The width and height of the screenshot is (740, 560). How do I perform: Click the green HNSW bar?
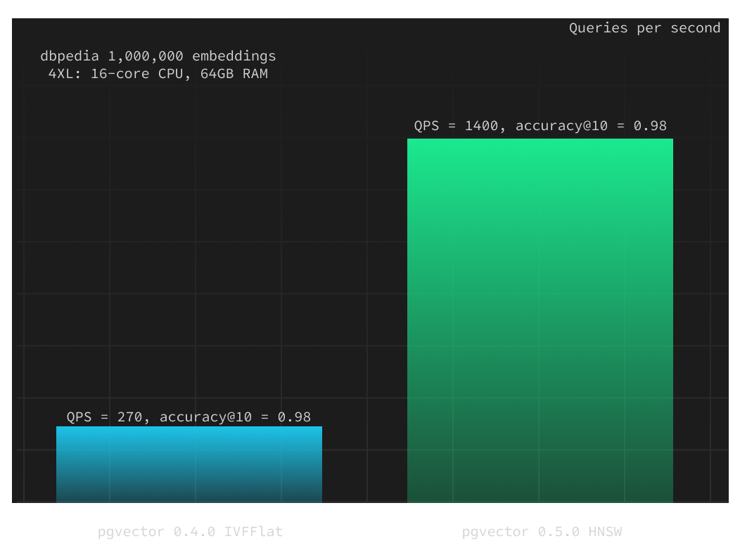point(540,320)
